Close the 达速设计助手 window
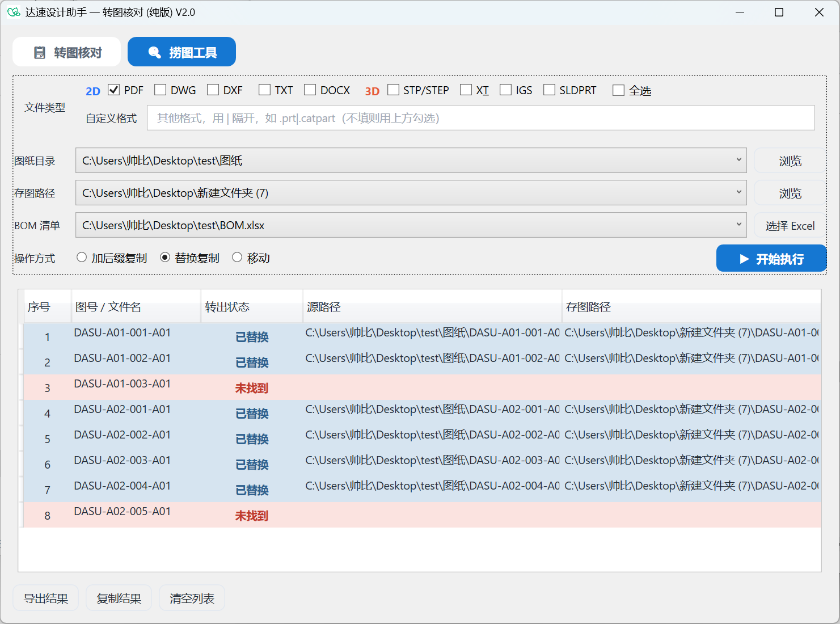Image resolution: width=840 pixels, height=624 pixels. pos(819,12)
